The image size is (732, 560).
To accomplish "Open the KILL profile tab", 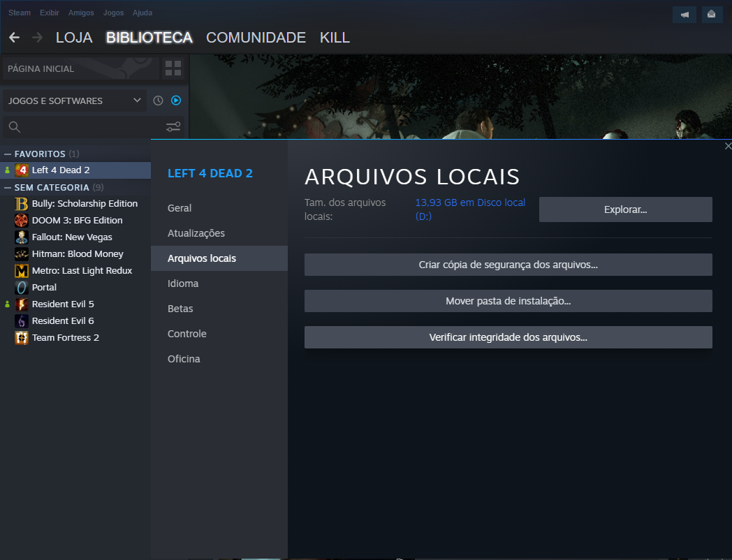I will coord(335,38).
